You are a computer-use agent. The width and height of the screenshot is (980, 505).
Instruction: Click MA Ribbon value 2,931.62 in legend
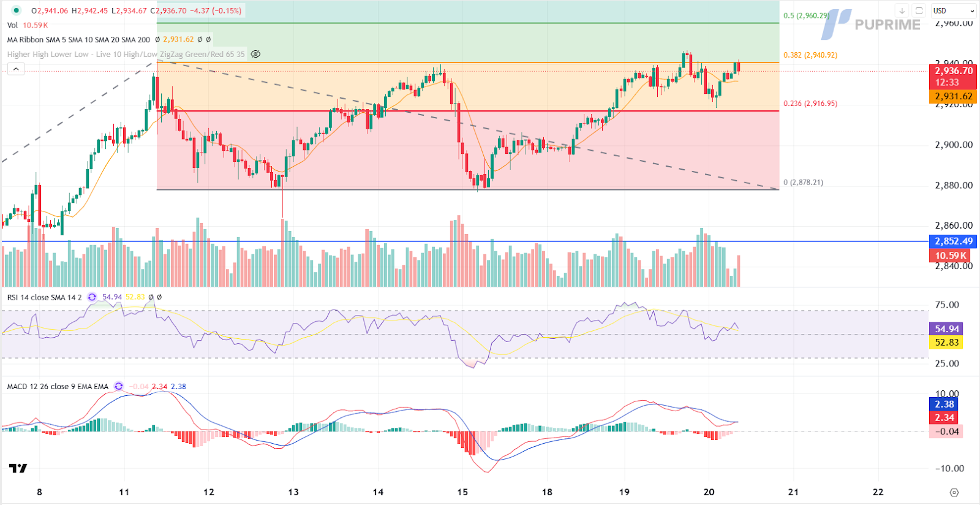pos(178,40)
